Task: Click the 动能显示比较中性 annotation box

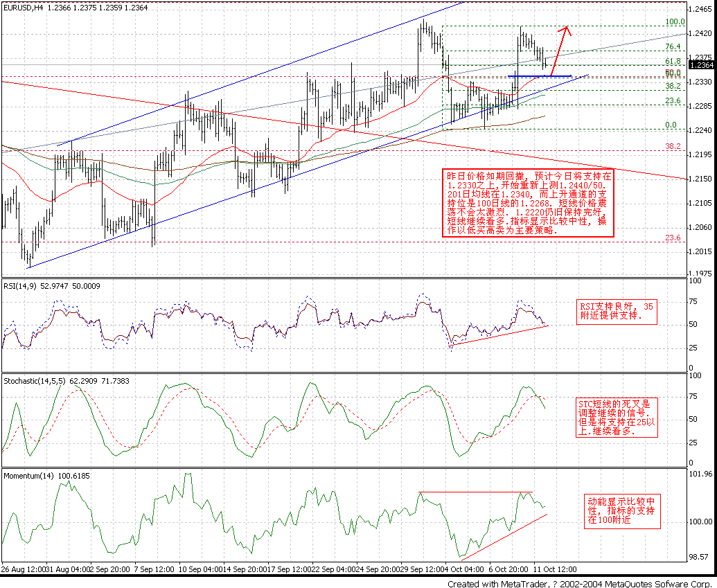Action: click(x=622, y=510)
